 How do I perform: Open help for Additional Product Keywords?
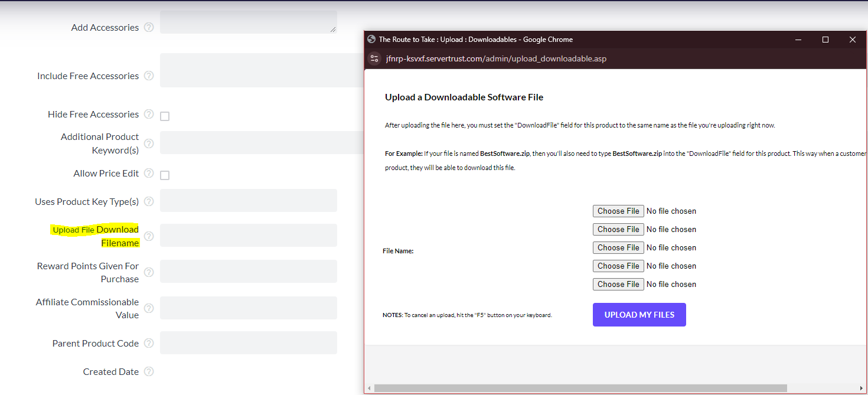148,143
